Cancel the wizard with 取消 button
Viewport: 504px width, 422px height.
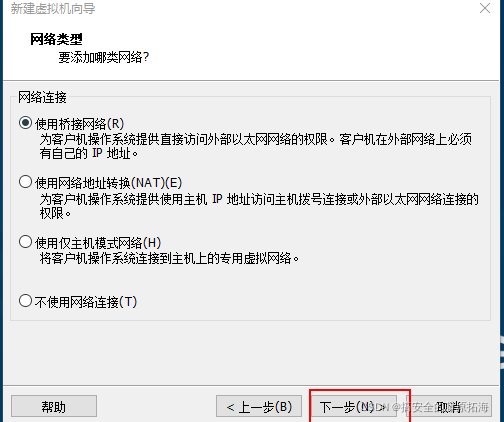(449, 407)
